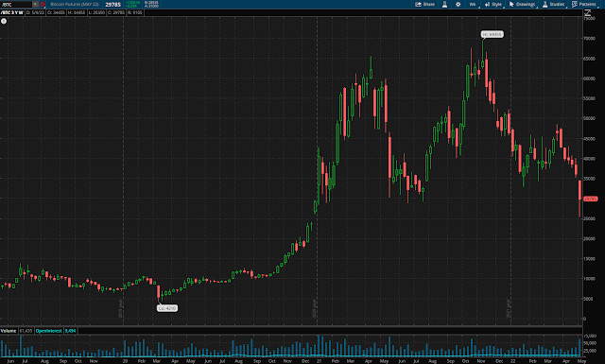Click the red 29785 current price label

[x=590, y=199]
